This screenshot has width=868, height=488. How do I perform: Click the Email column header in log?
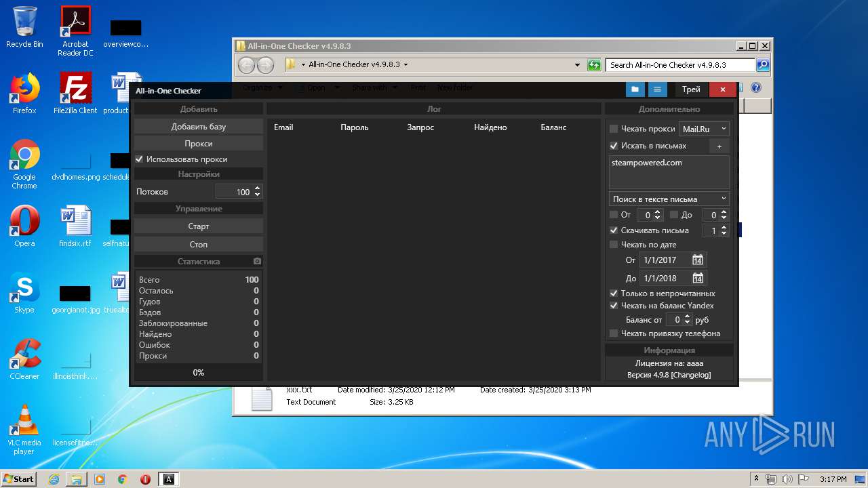click(283, 127)
